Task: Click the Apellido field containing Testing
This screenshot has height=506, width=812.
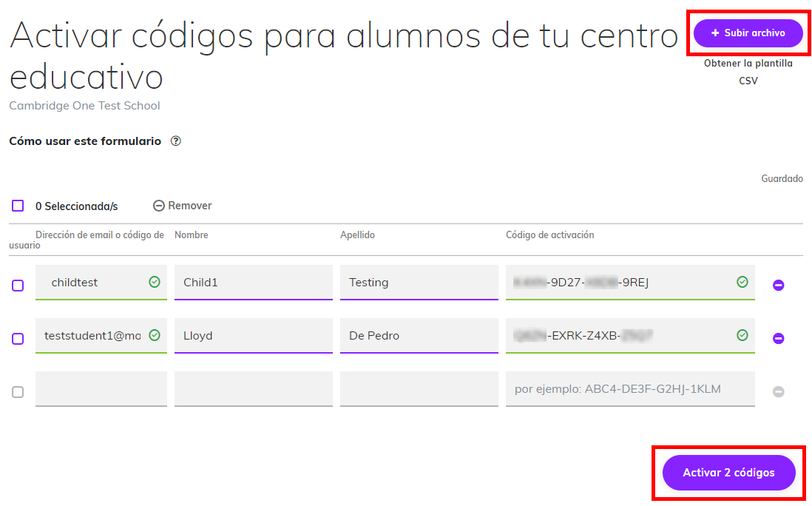Action: [419, 283]
